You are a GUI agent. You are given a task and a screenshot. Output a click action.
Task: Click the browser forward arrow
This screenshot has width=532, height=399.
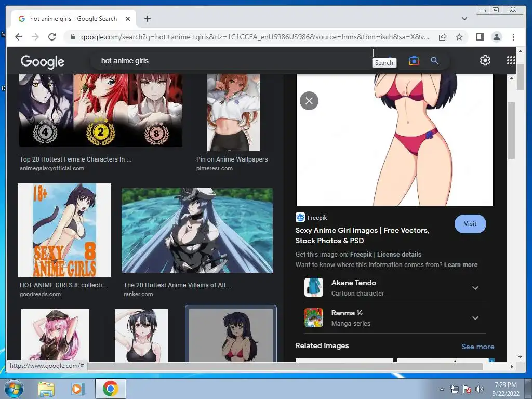pyautogui.click(x=35, y=37)
